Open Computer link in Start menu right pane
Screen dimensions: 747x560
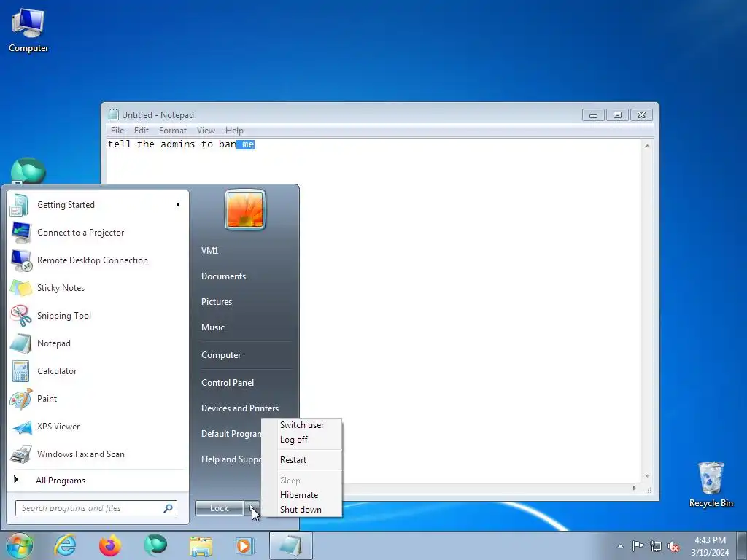coord(220,355)
